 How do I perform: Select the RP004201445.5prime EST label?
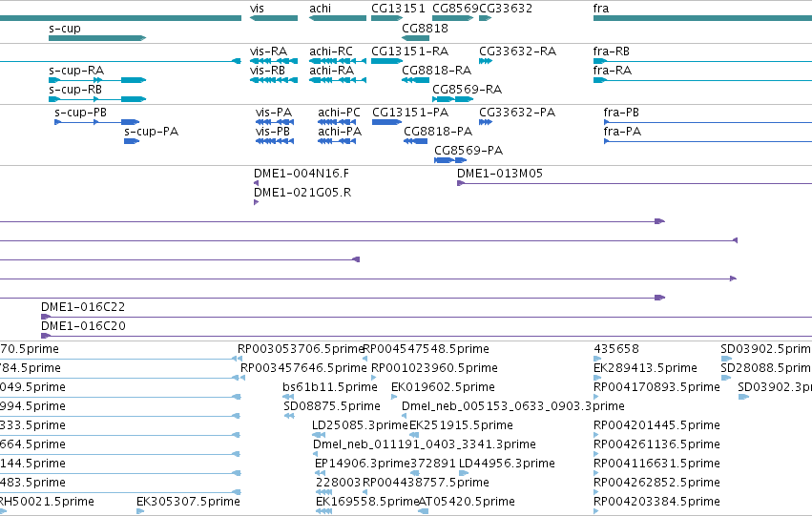(656, 425)
